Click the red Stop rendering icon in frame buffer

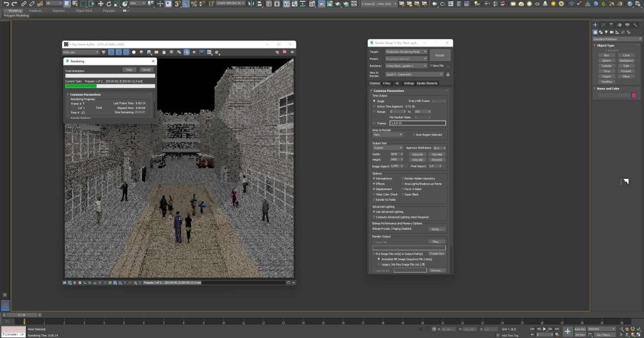pyautogui.click(x=285, y=52)
